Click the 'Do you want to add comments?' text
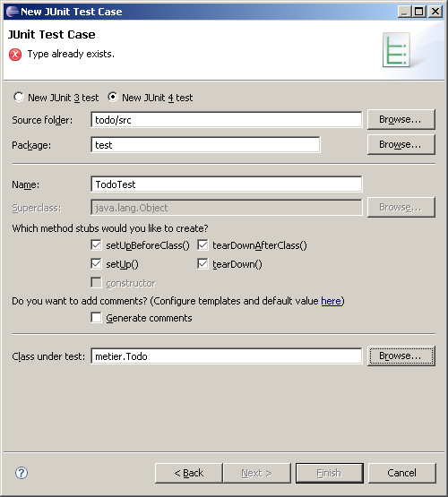448x497 pixels. (x=80, y=301)
